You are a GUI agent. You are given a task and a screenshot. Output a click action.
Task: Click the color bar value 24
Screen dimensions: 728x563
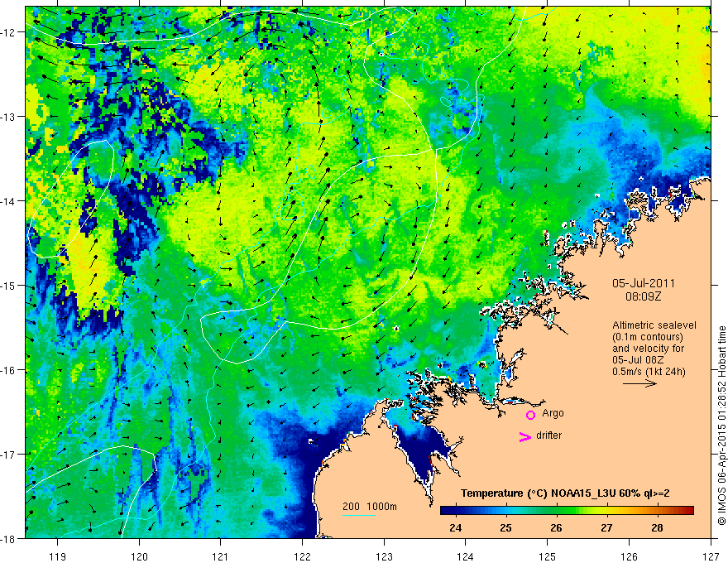(x=456, y=527)
